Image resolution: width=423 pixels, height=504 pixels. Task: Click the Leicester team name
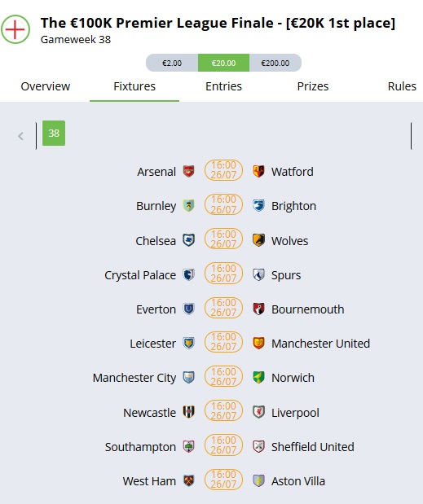[x=152, y=344]
